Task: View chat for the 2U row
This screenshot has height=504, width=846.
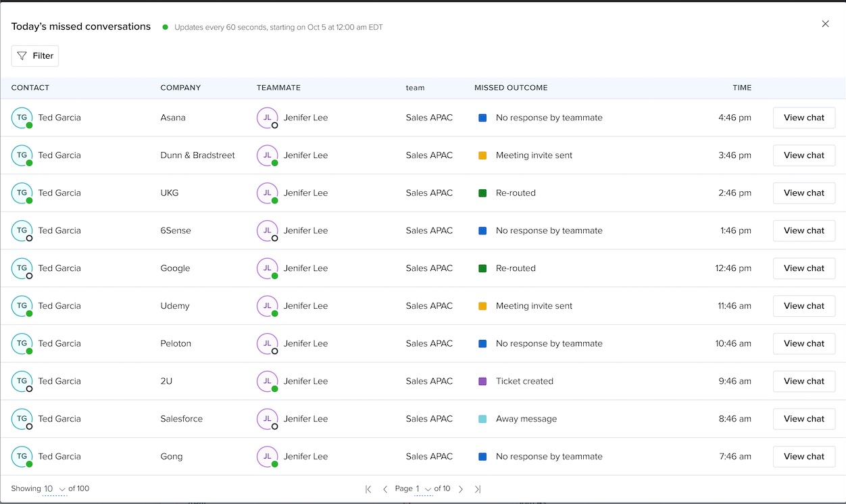Action: [x=804, y=381]
